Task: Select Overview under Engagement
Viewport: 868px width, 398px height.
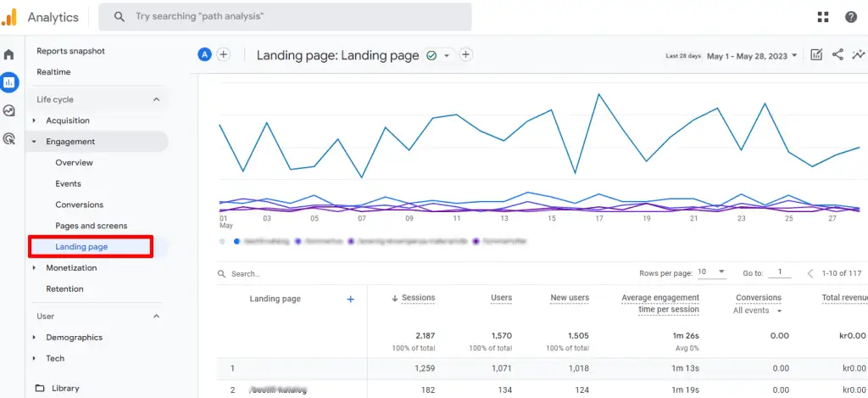Action: [x=75, y=163]
